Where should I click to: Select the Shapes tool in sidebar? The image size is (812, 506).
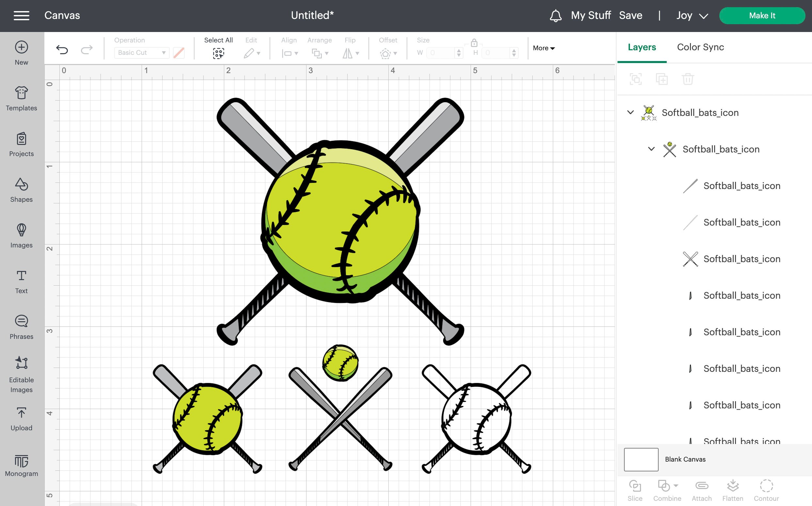point(21,191)
